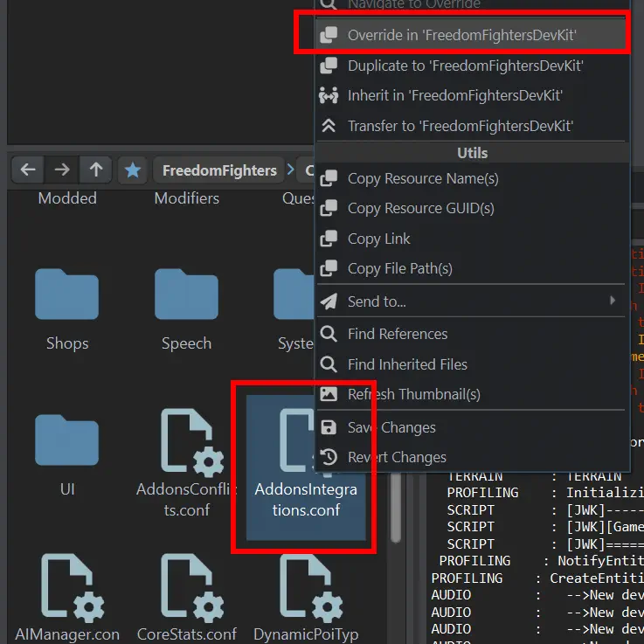
Task: Open the UI folder
Action: point(67,444)
